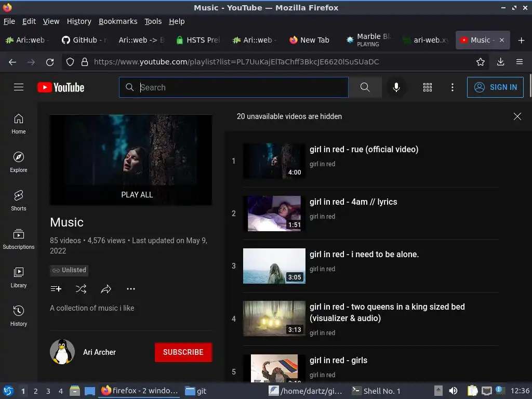Open Library in YouTube sidebar
This screenshot has height=399, width=532.
[x=19, y=277]
